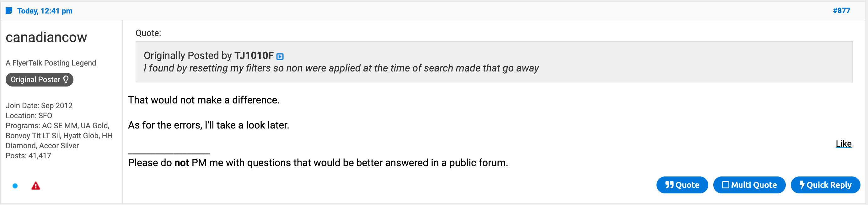Report this post via red warning triangle
The image size is (868, 205).
(x=36, y=186)
